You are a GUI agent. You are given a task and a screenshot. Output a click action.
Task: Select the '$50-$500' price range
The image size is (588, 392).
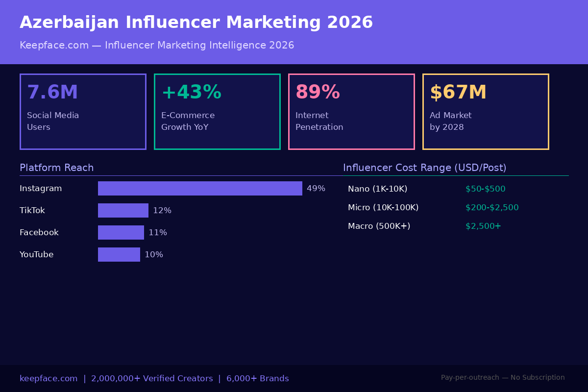click(x=486, y=189)
